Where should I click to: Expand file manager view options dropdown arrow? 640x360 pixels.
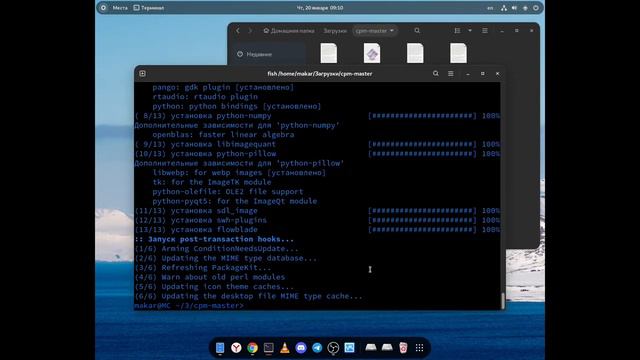click(x=470, y=31)
